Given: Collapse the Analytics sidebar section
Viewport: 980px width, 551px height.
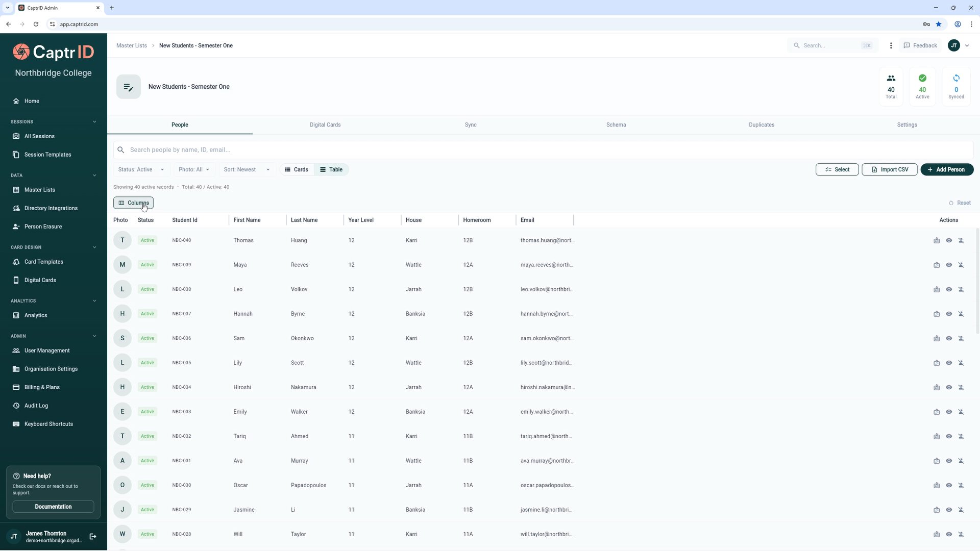Looking at the screenshot, I should coord(94,301).
